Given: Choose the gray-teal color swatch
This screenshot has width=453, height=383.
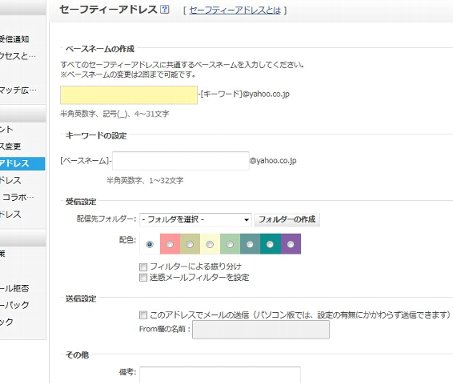Looking at the screenshot, I should 250,244.
